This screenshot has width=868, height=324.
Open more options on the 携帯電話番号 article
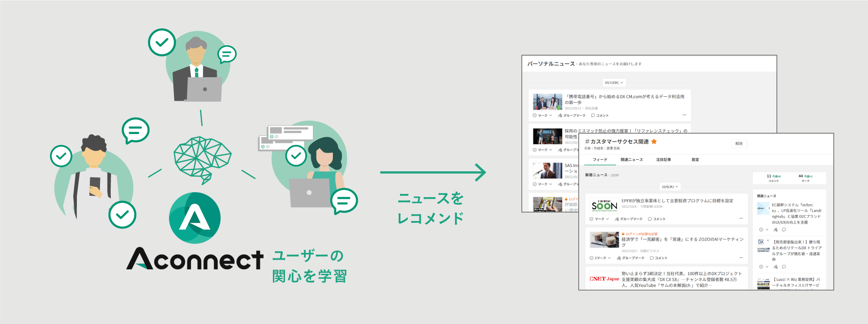tap(684, 115)
